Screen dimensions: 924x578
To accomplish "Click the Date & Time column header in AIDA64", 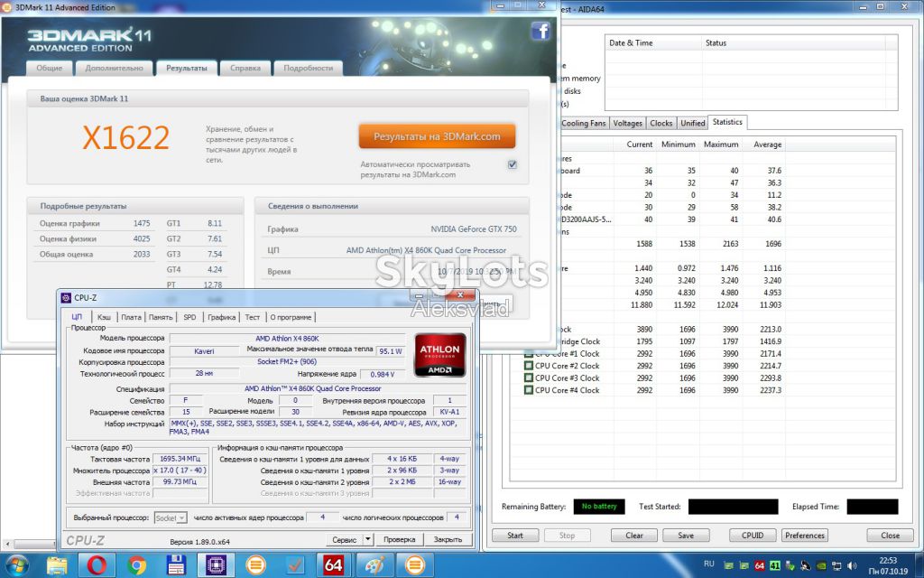I will (x=653, y=43).
